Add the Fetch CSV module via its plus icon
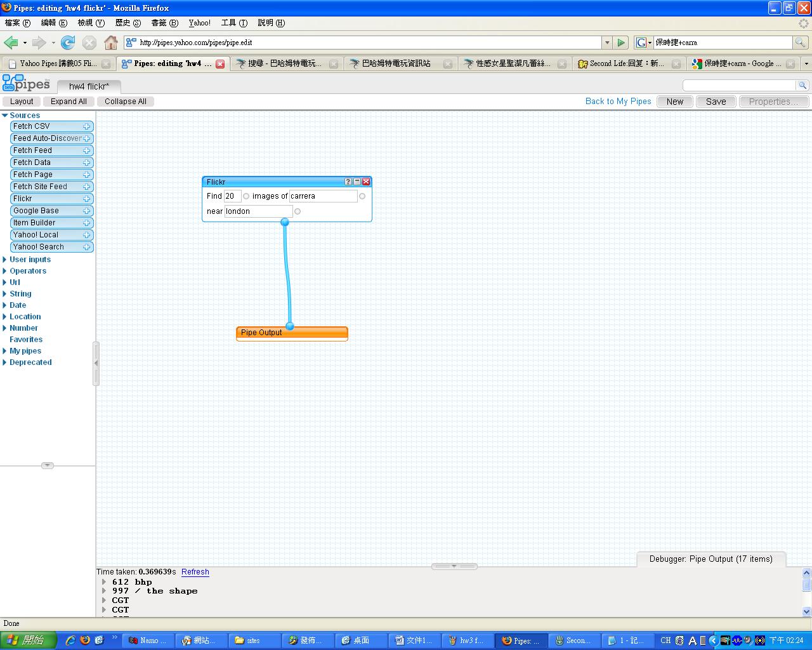This screenshot has height=650, width=812. pos(87,126)
